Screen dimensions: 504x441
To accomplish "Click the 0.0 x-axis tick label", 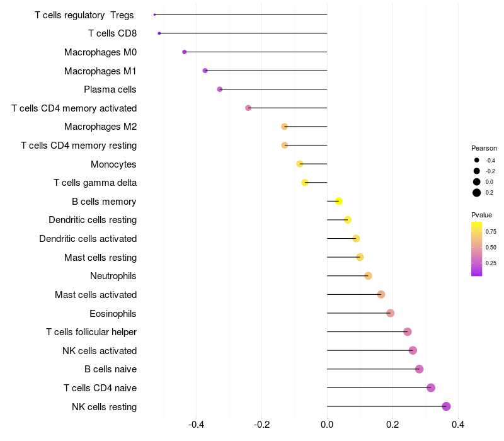I will [x=327, y=426].
